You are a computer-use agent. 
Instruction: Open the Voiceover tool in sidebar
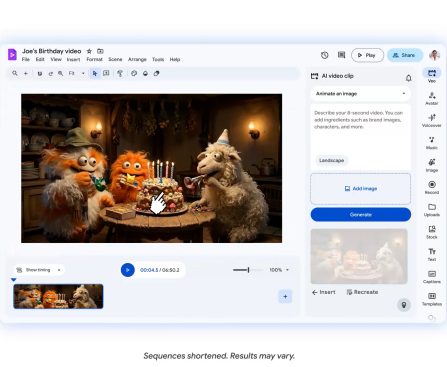pos(432,120)
